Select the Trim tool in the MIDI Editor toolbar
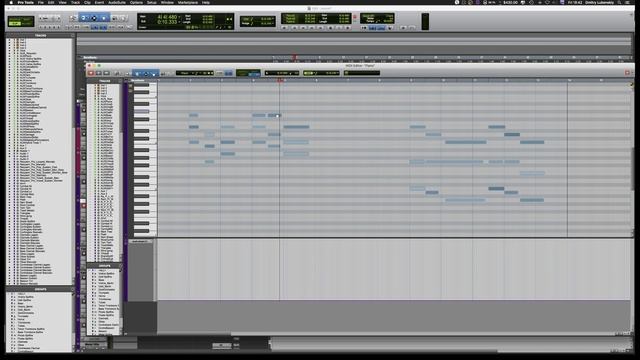The image size is (640, 360). [x=137, y=73]
